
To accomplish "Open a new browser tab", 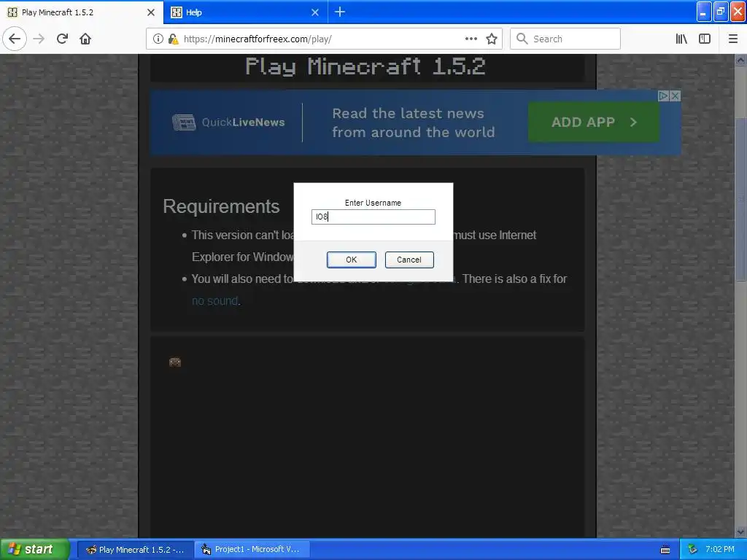I will pyautogui.click(x=340, y=12).
